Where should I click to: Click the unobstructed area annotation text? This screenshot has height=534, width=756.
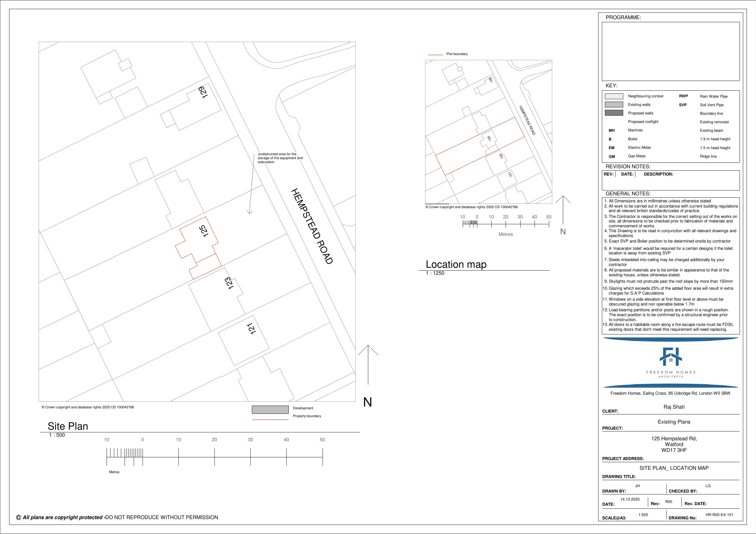tap(280, 158)
